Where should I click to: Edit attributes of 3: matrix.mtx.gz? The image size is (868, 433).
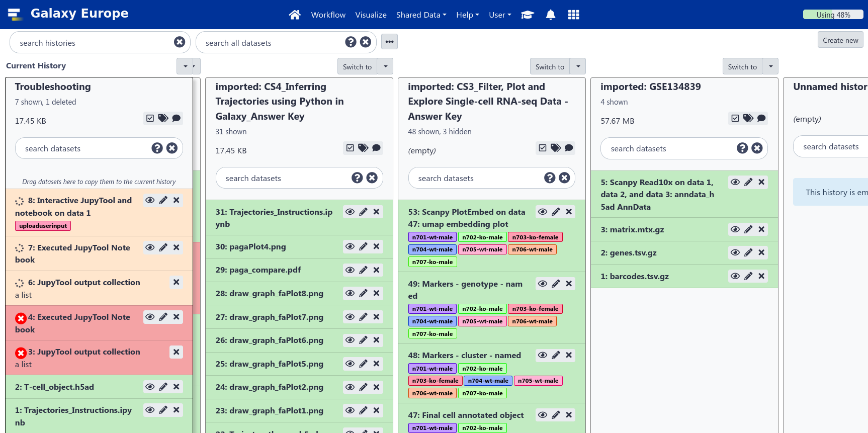pyautogui.click(x=748, y=229)
